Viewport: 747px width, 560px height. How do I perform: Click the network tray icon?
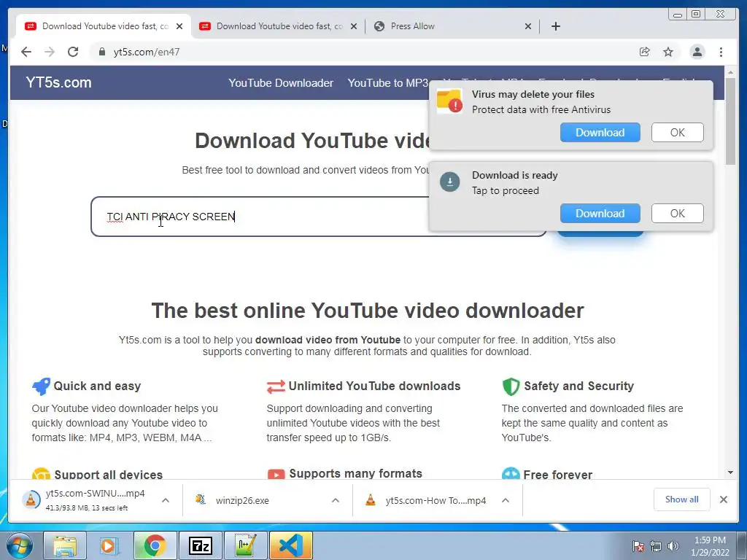pos(656,546)
